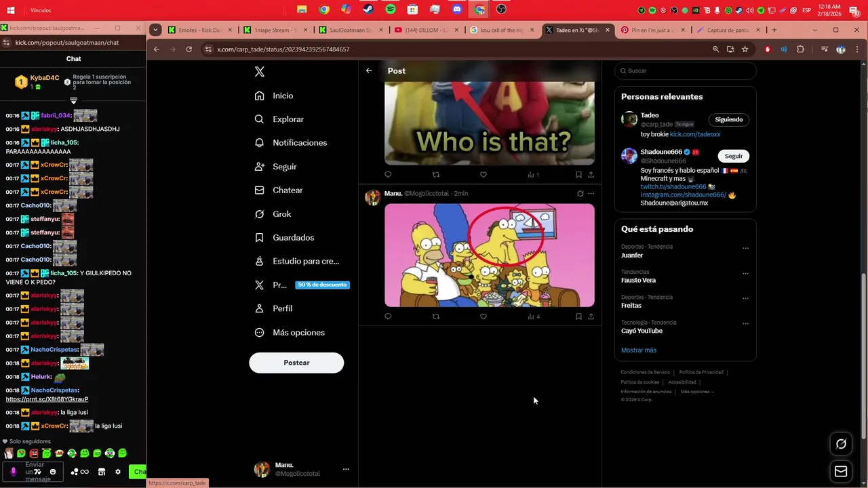Open options for Fausto Vera trend

coord(745,274)
